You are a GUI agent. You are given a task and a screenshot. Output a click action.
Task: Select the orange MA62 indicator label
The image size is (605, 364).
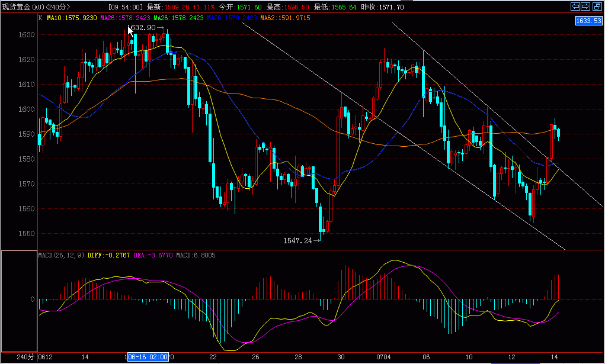tap(285, 18)
